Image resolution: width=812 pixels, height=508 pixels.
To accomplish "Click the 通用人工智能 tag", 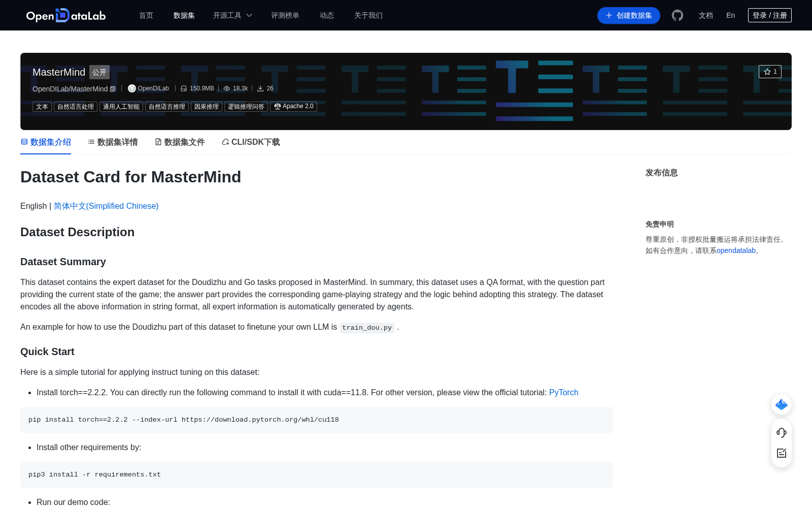I will point(121,107).
